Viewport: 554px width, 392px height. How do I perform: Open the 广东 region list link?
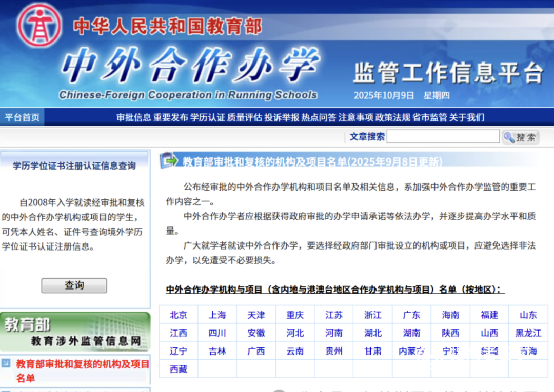click(x=411, y=315)
